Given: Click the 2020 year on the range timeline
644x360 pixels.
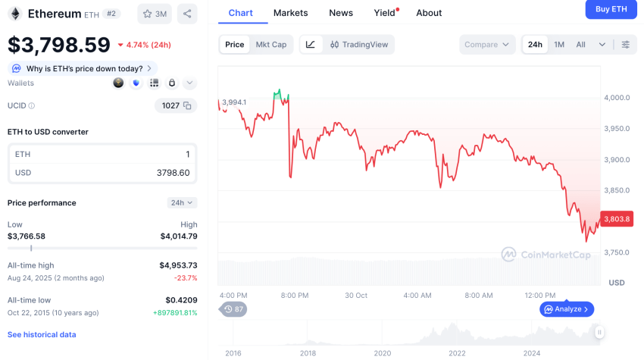Looking at the screenshot, I should click(383, 353).
